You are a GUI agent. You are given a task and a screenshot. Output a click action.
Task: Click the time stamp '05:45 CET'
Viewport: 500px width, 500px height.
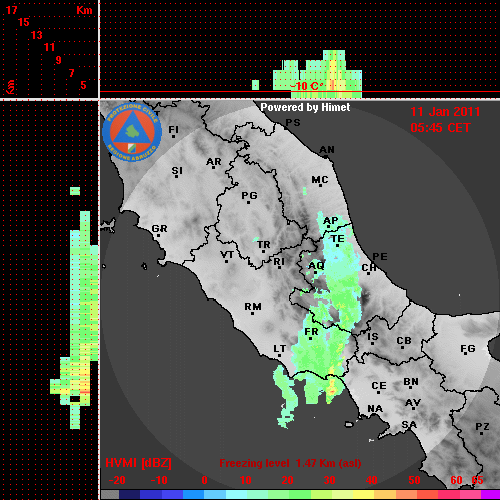pyautogui.click(x=440, y=128)
